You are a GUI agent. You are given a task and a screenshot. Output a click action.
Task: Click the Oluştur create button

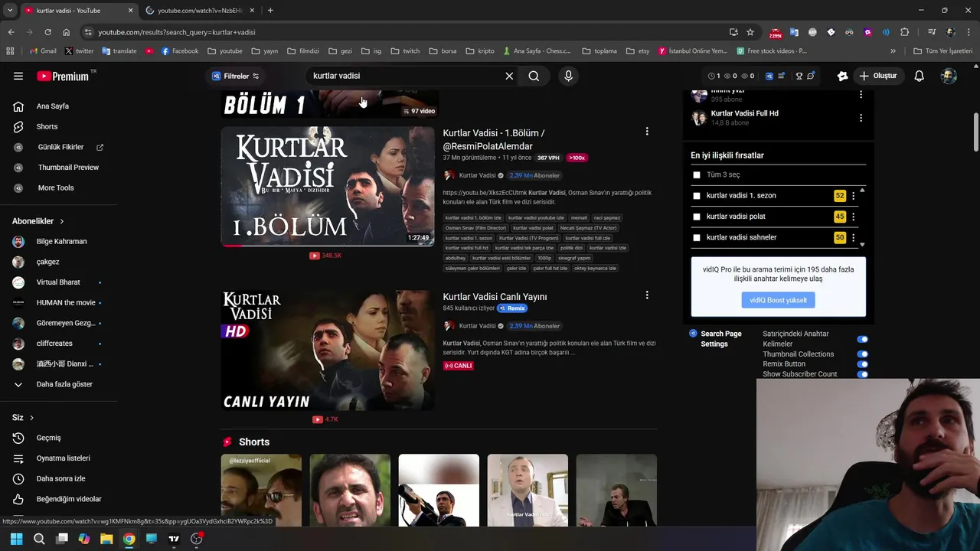tap(877, 76)
